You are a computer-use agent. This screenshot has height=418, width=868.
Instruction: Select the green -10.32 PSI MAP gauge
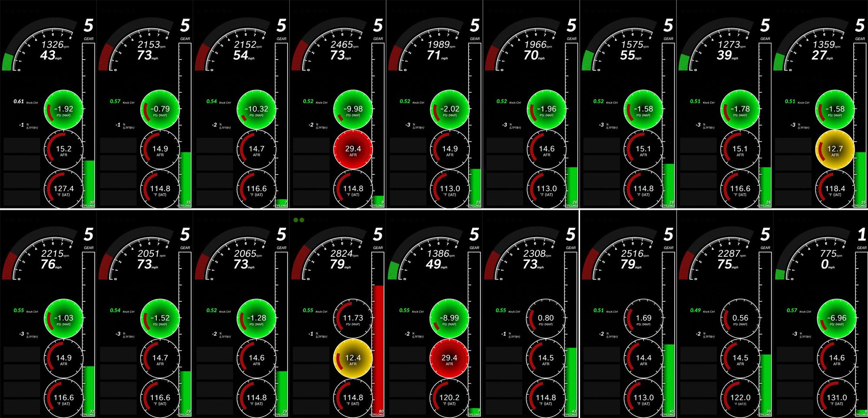pos(256,109)
